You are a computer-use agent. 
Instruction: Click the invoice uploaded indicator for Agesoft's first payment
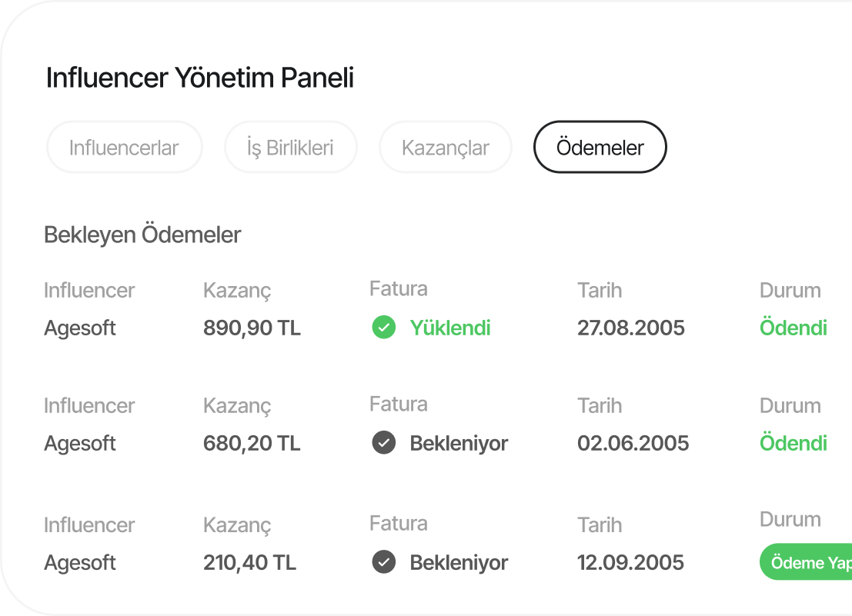point(383,328)
